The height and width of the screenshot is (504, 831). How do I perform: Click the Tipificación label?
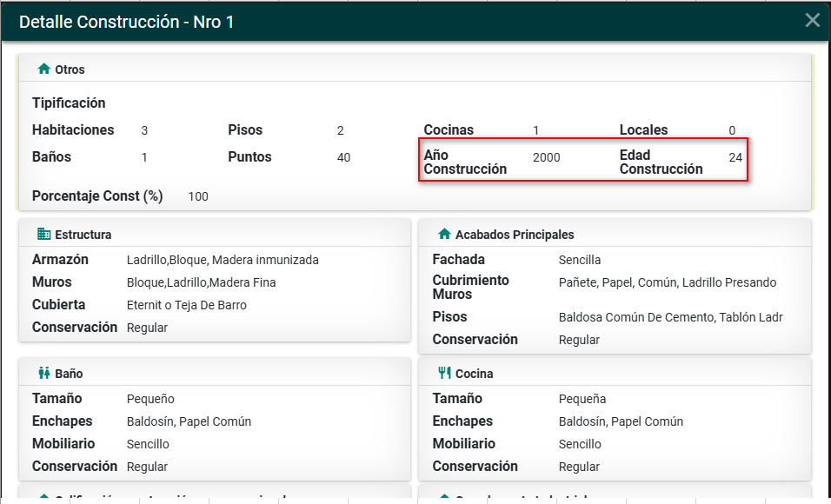(x=69, y=103)
